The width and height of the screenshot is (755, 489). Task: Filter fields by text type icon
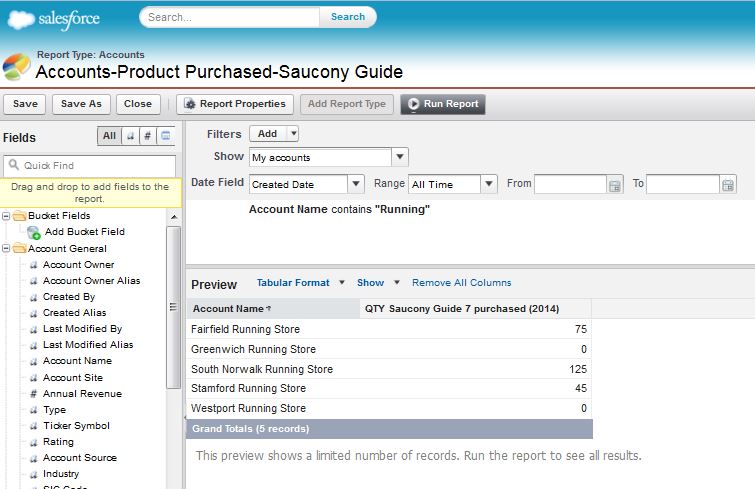click(130, 136)
